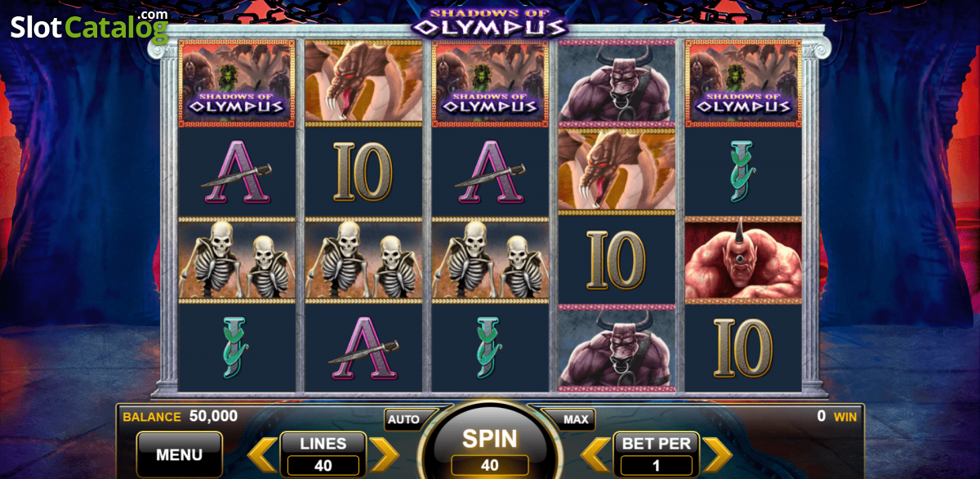
Task: Click the yellow arrow to decrease lines
Action: (262, 454)
